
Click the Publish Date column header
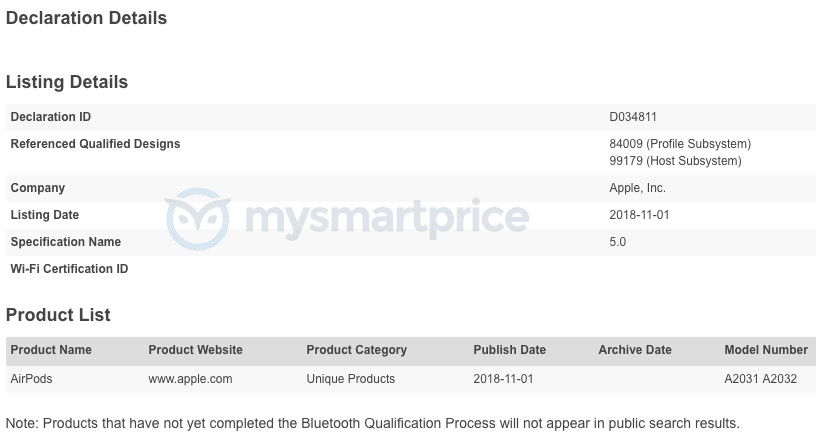[509, 350]
